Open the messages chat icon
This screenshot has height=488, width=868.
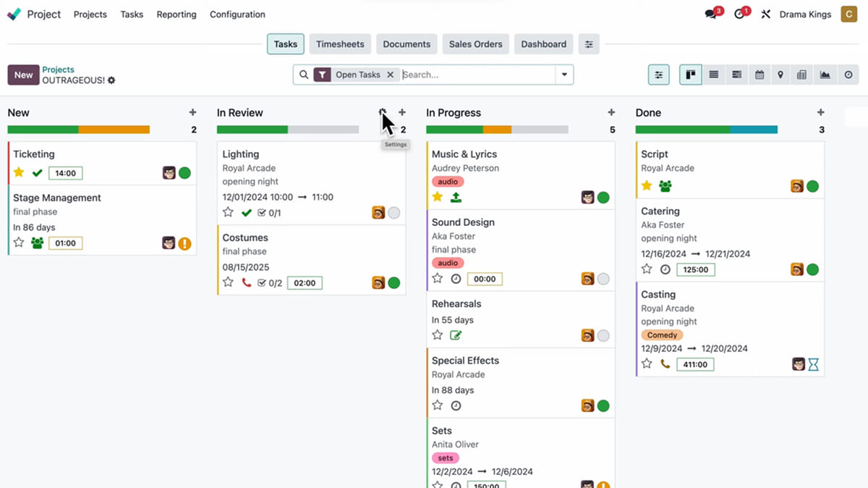(711, 14)
